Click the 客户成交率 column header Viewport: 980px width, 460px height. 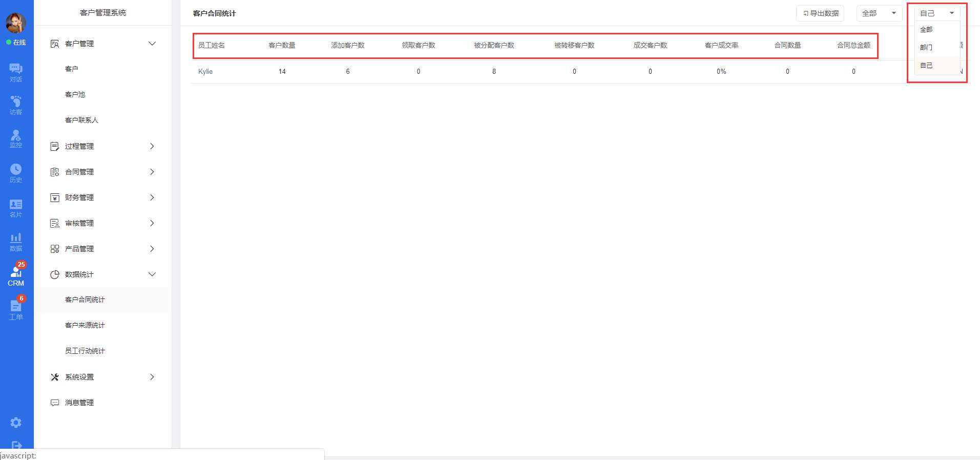tap(721, 45)
